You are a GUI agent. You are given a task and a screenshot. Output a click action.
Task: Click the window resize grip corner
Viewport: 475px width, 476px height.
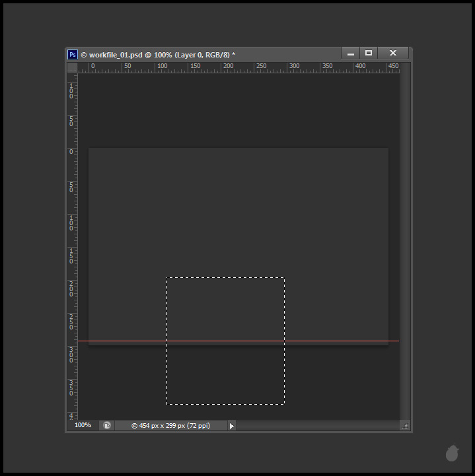pos(405,425)
